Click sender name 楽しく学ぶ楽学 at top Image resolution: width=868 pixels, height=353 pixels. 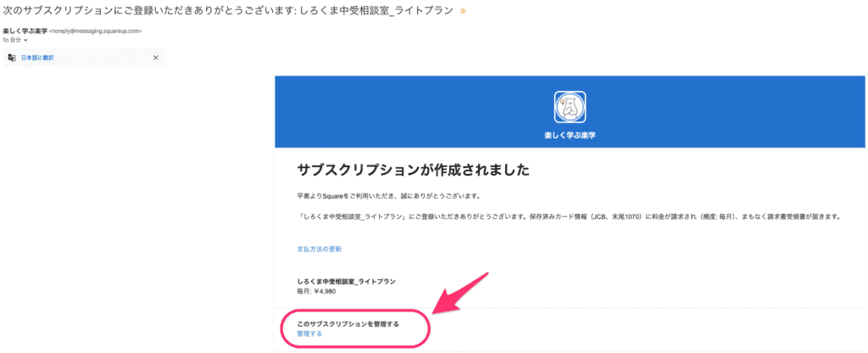tap(25, 31)
